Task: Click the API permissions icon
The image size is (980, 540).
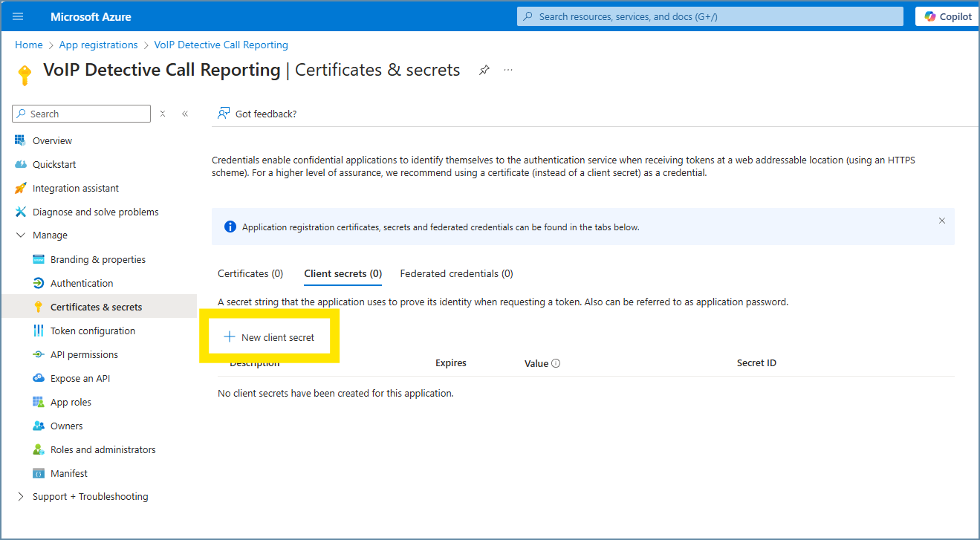Action: 39,354
